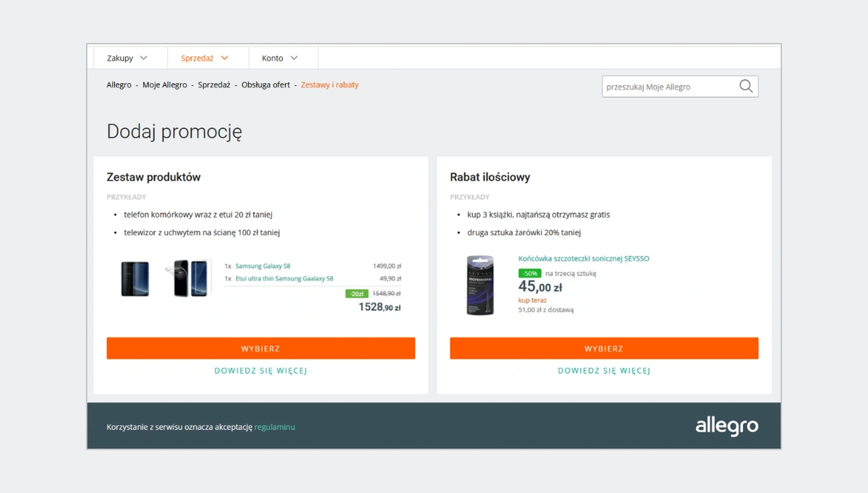The width and height of the screenshot is (868, 493).
Task: Open DOWIEDZ SIĘ WIĘCEJ under Zestaw produktów
Action: coord(261,371)
